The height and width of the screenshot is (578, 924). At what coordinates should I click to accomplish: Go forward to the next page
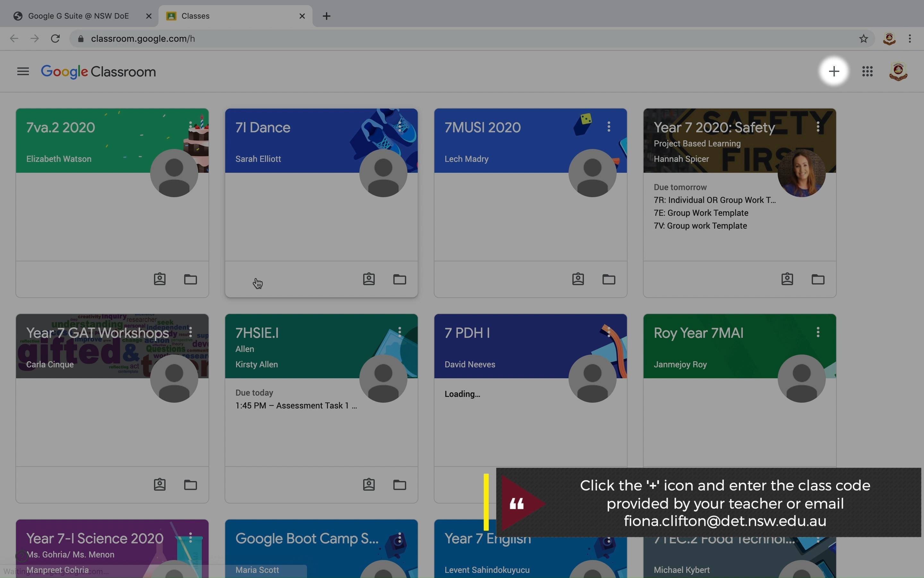click(x=35, y=39)
